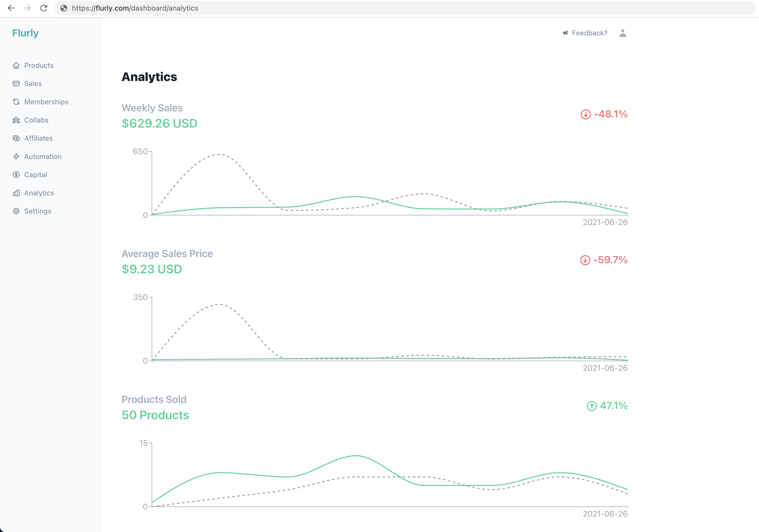759x532 pixels.
Task: Click the Analytics sidebar icon
Action: point(16,193)
